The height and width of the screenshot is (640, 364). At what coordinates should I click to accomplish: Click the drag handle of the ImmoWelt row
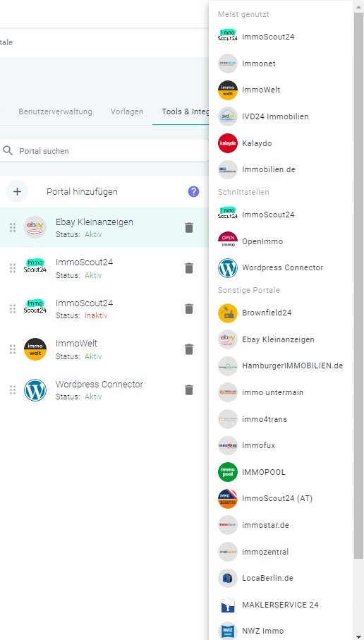click(13, 349)
